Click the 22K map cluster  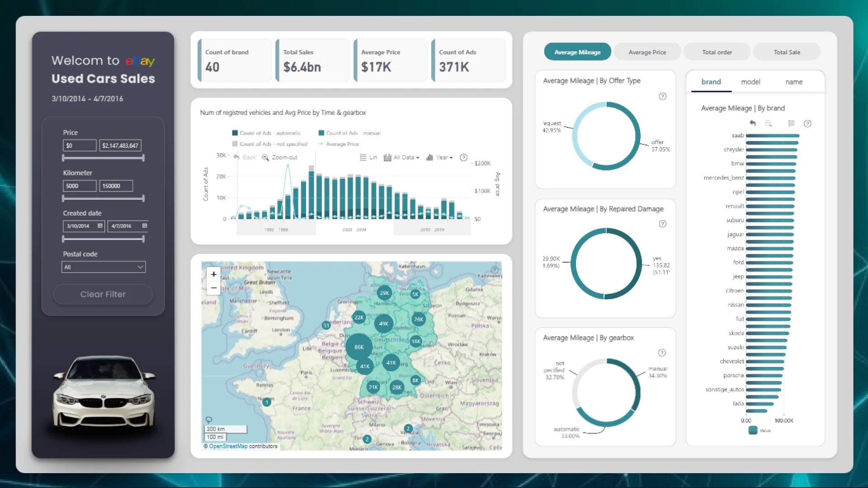click(359, 317)
